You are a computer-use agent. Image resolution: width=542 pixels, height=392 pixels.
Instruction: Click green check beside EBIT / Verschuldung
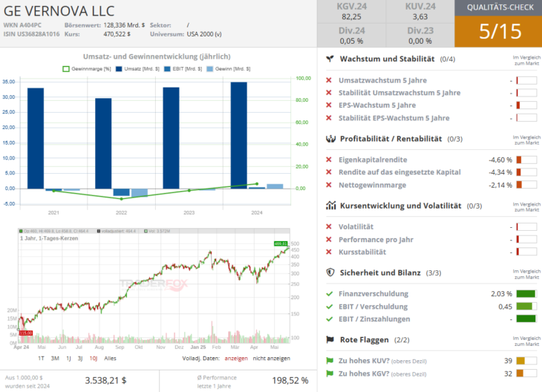click(x=330, y=307)
